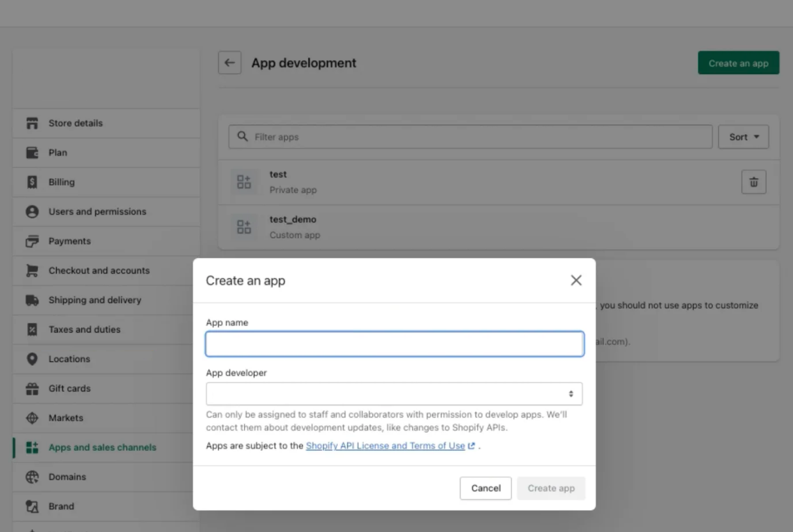Open Shopify API License and Terms of Use
Image resolution: width=793 pixels, height=532 pixels.
tap(385, 446)
